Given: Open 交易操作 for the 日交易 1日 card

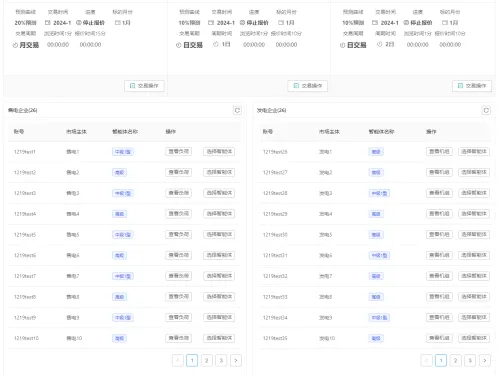Looking at the screenshot, I should pos(308,86).
